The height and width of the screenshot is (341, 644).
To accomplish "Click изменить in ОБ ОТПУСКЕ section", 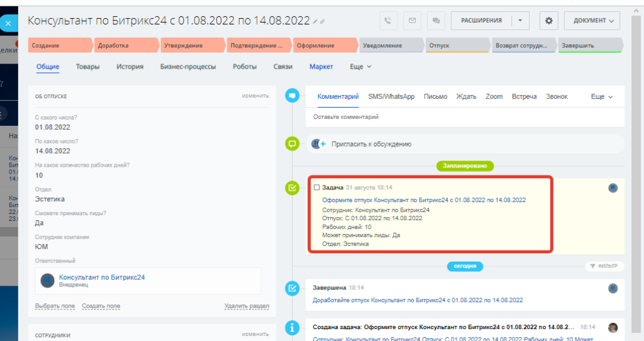I will [x=255, y=96].
